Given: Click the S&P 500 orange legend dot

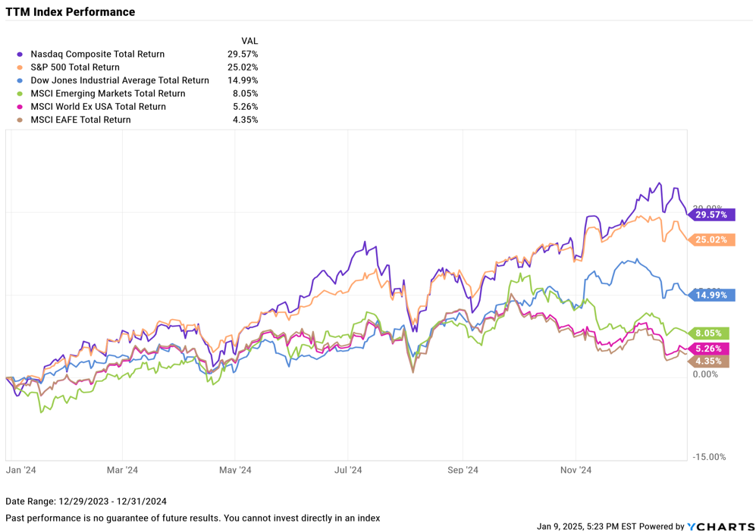Looking at the screenshot, I should click(x=19, y=67).
